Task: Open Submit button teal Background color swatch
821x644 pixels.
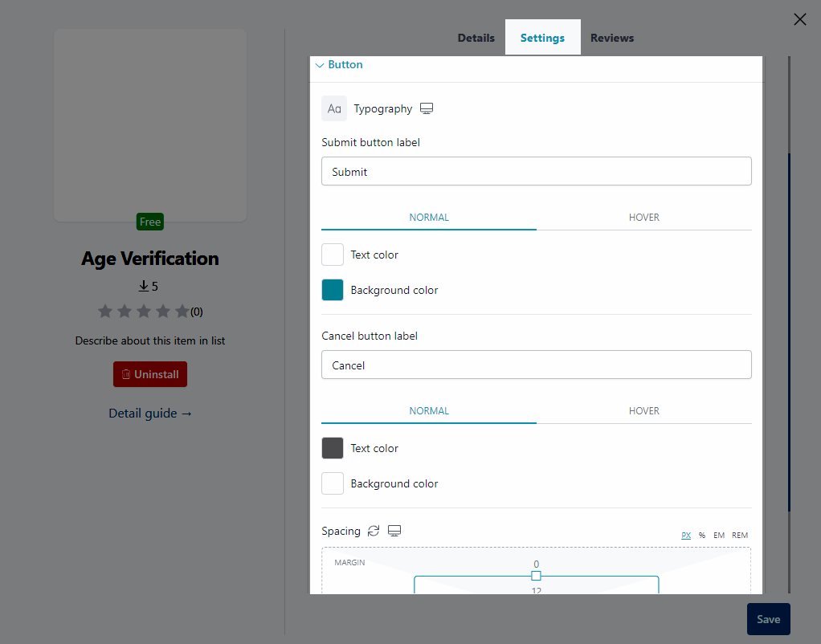Action: point(333,290)
